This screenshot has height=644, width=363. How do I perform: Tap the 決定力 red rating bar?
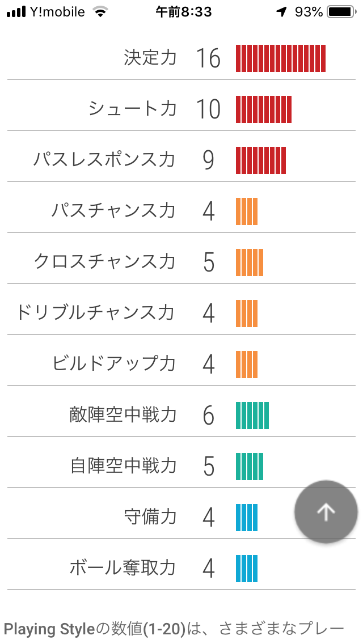pyautogui.click(x=281, y=58)
